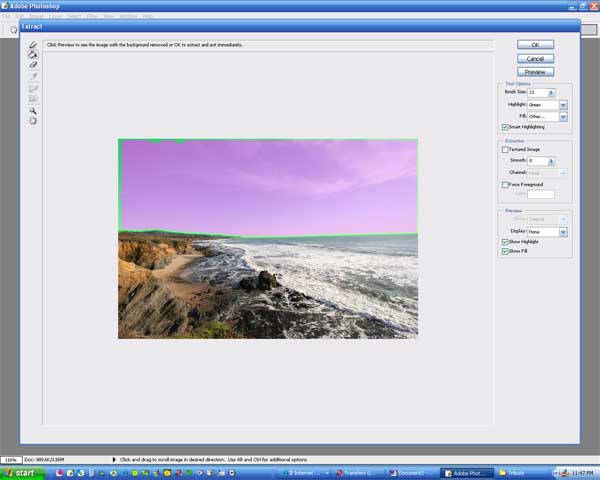Screen dimensions: 600x480
Task: Open the status bar arrow menu
Action: coord(114,460)
